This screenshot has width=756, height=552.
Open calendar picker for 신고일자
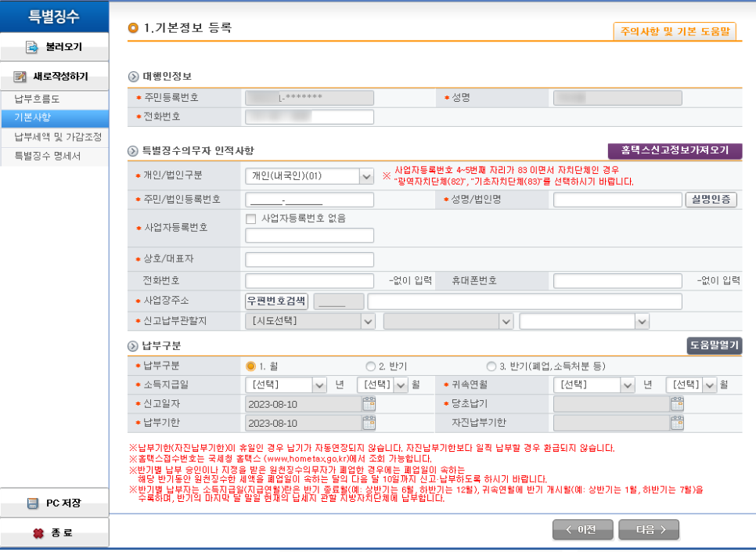pyautogui.click(x=369, y=404)
